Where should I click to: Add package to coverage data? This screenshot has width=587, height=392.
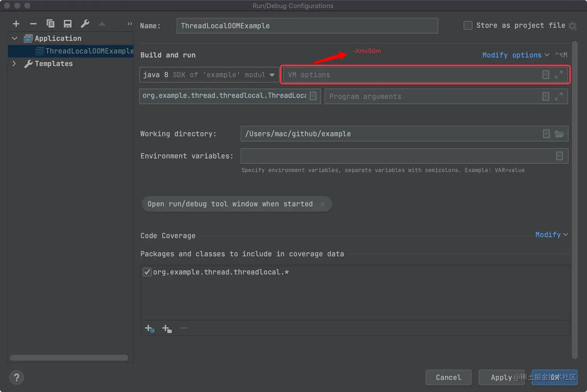coord(167,329)
